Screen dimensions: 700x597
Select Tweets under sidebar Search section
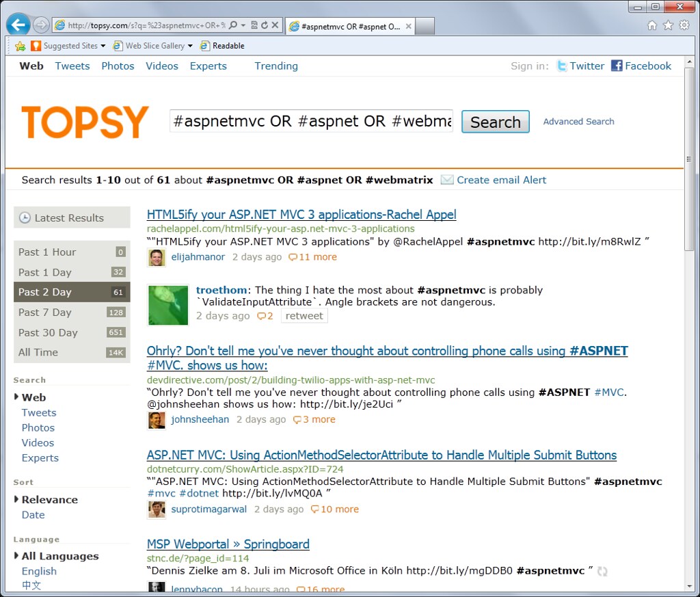(x=39, y=412)
